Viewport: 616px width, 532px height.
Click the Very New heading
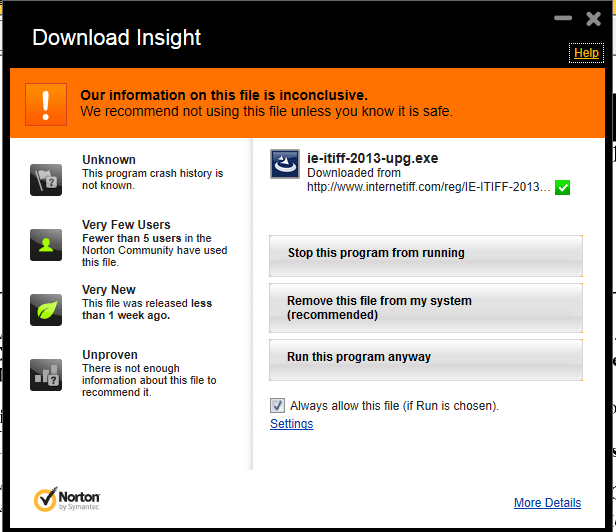pos(109,290)
